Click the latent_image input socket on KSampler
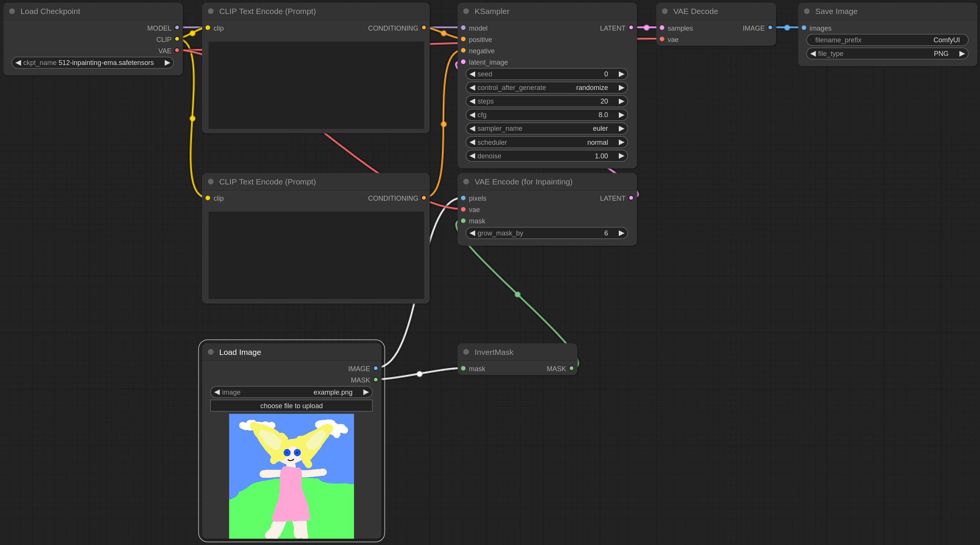This screenshot has width=980, height=545. [463, 62]
